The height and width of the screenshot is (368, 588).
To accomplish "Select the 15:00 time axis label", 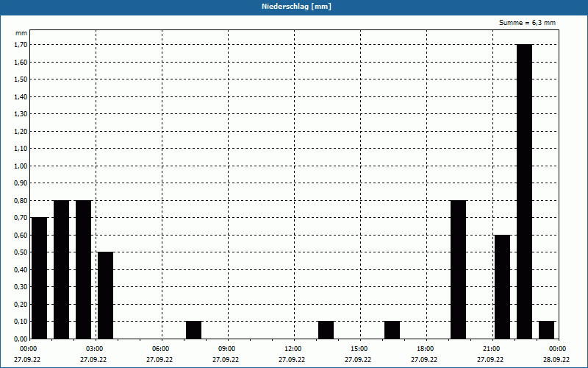I will 359,349.
